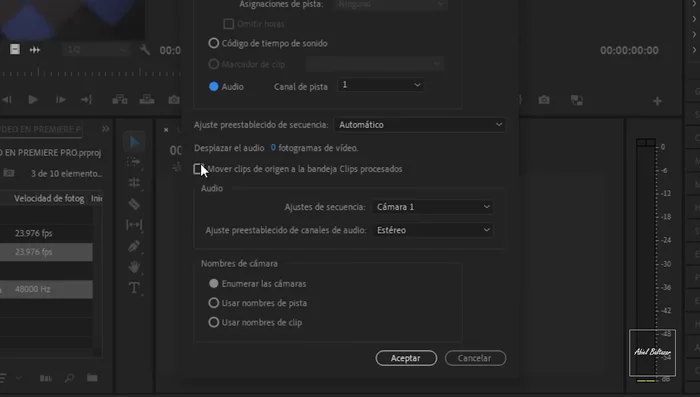Open the Marcador de clip dropdown
This screenshot has width=700, height=397.
375,64
